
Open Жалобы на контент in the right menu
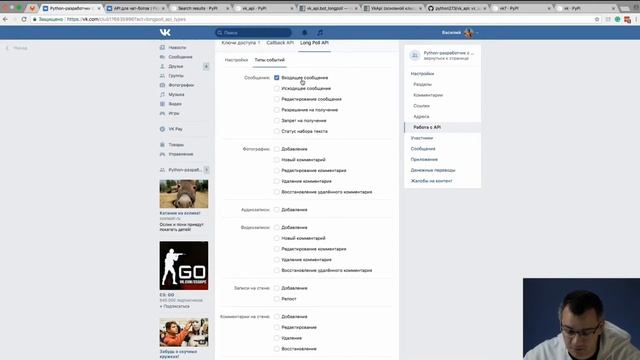pos(431,181)
